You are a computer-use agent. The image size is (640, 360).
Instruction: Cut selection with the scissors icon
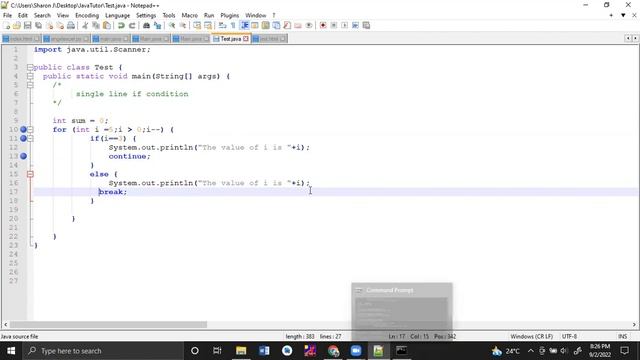click(x=85, y=25)
